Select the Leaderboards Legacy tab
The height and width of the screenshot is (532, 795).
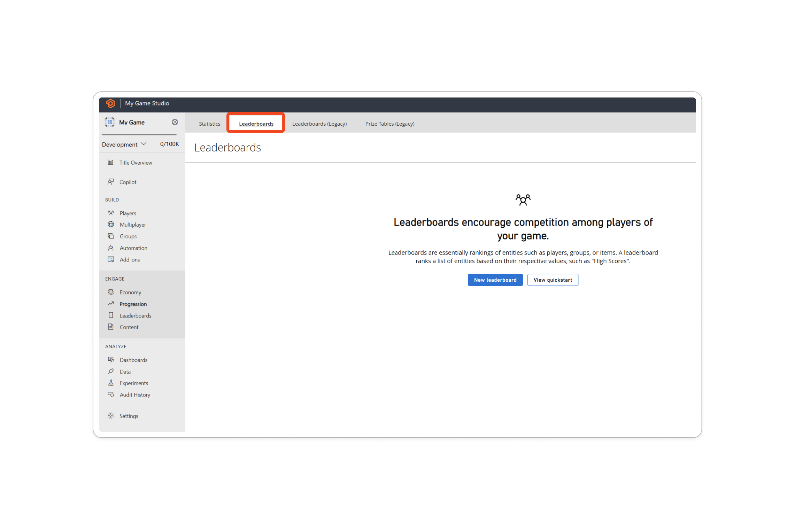[319, 124]
